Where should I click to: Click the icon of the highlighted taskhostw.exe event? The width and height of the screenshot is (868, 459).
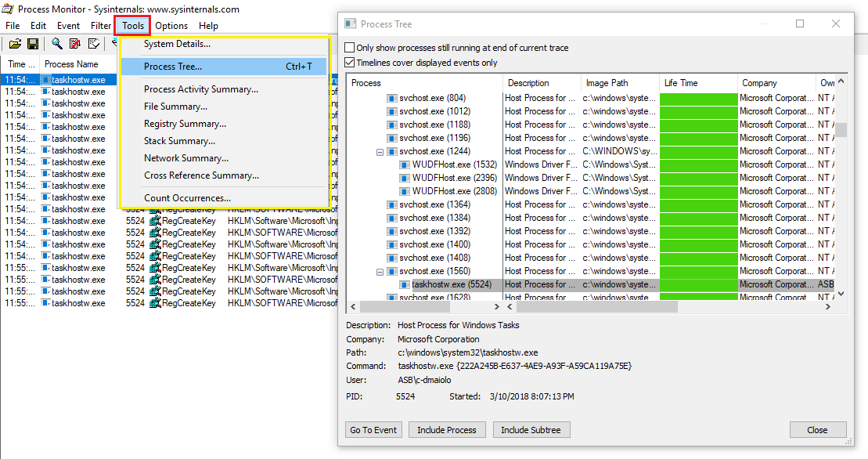(x=46, y=80)
